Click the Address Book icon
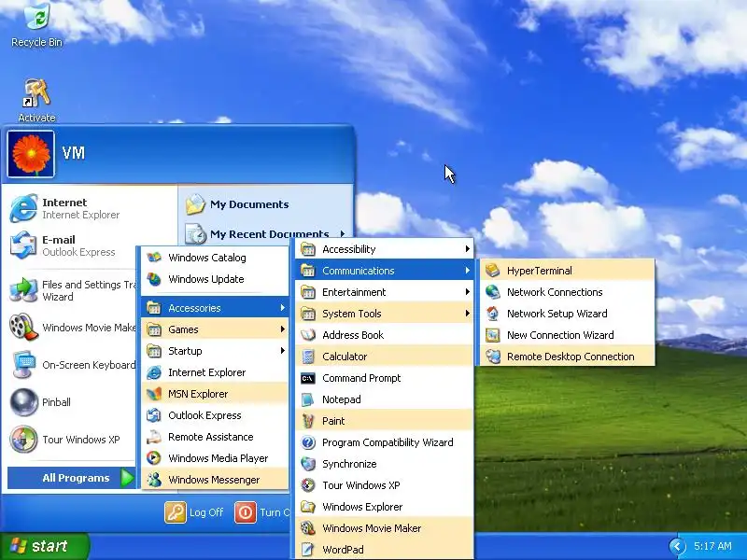 308,335
